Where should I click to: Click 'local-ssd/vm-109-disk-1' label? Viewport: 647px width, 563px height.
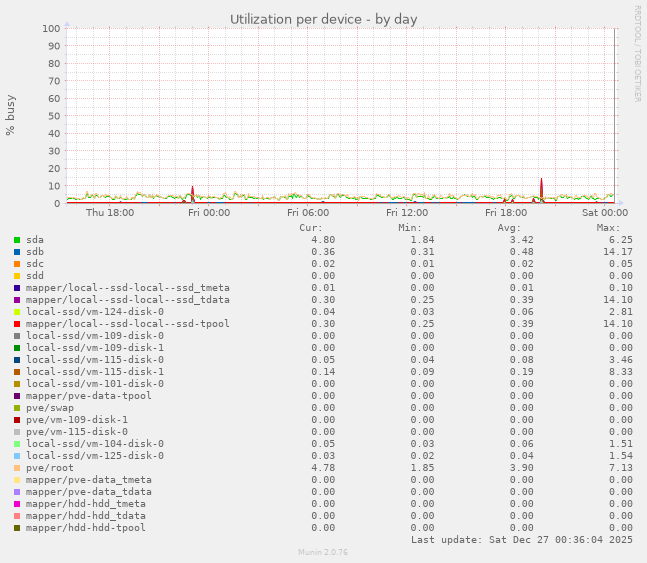pos(95,348)
